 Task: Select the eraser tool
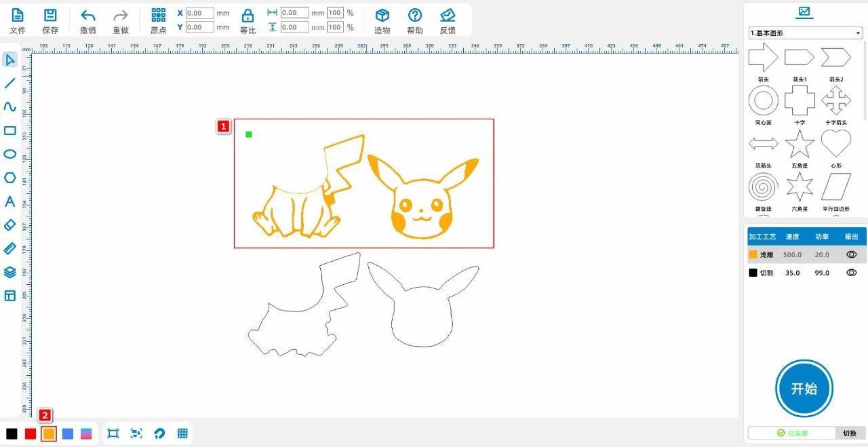[x=9, y=225]
